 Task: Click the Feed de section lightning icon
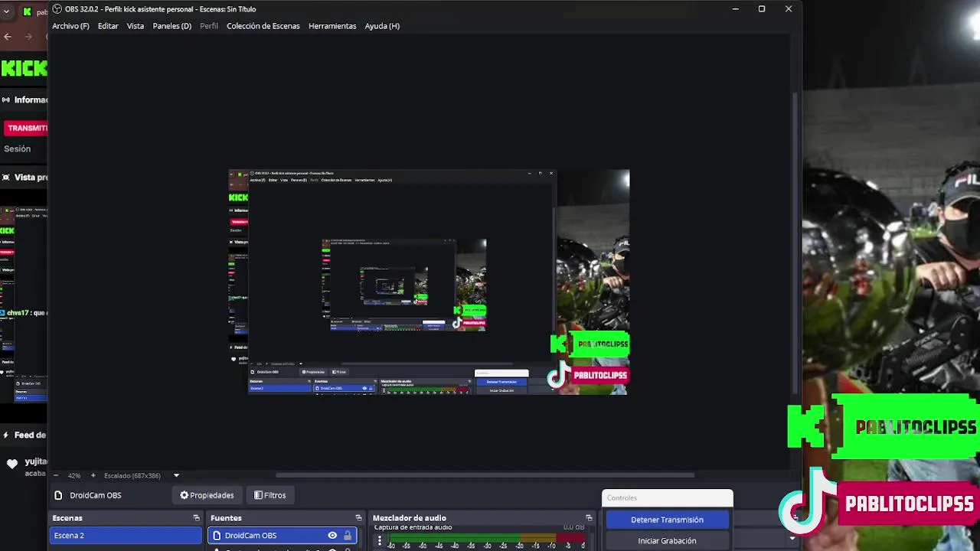point(6,435)
